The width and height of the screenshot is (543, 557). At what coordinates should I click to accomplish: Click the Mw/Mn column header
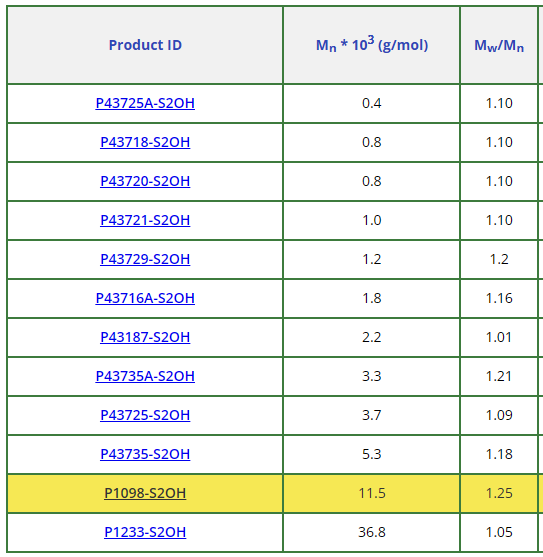coord(499,46)
